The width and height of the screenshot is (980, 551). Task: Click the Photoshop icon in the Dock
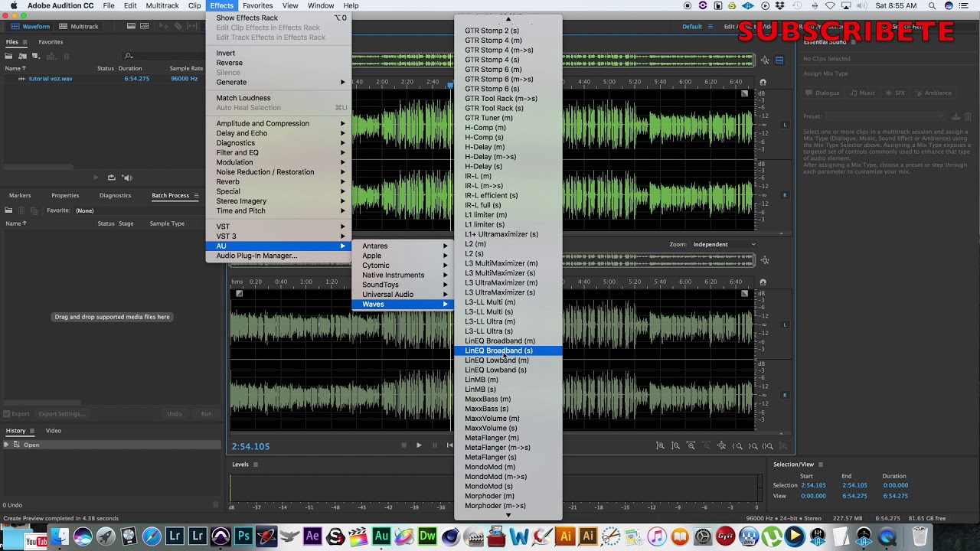243,536
